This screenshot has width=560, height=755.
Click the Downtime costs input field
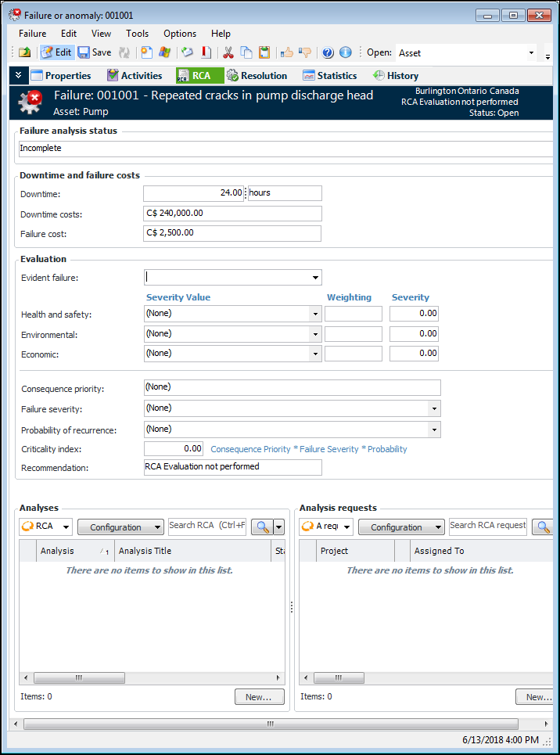pos(232,214)
